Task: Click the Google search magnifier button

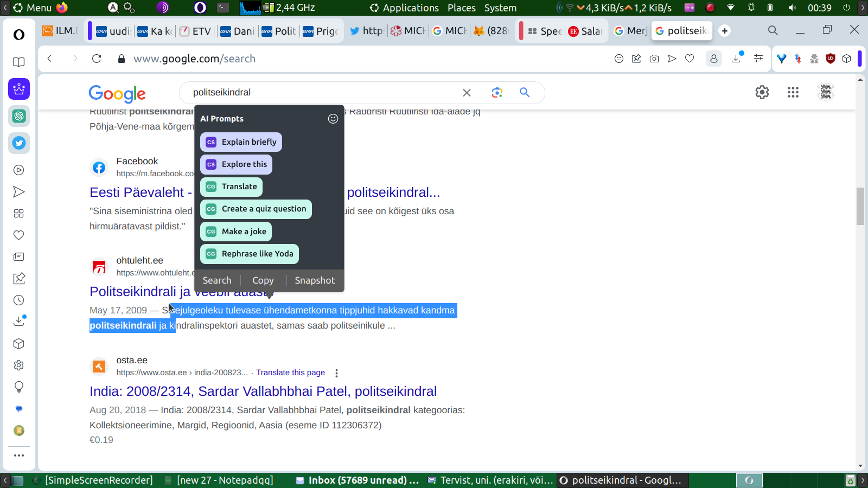Action: pyautogui.click(x=525, y=92)
